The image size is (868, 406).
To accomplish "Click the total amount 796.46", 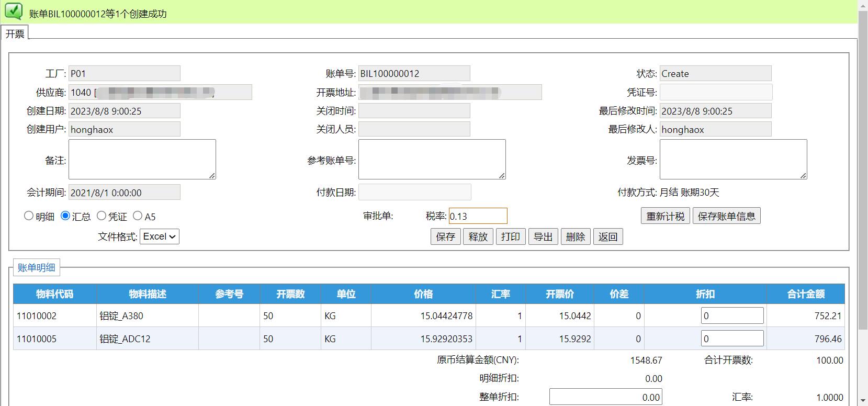I will (x=828, y=339).
